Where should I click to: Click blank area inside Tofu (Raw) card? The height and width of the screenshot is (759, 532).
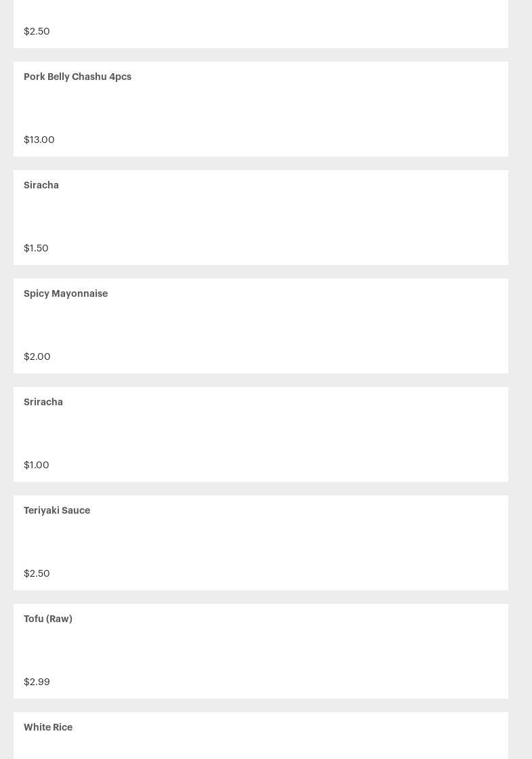tap(261, 651)
